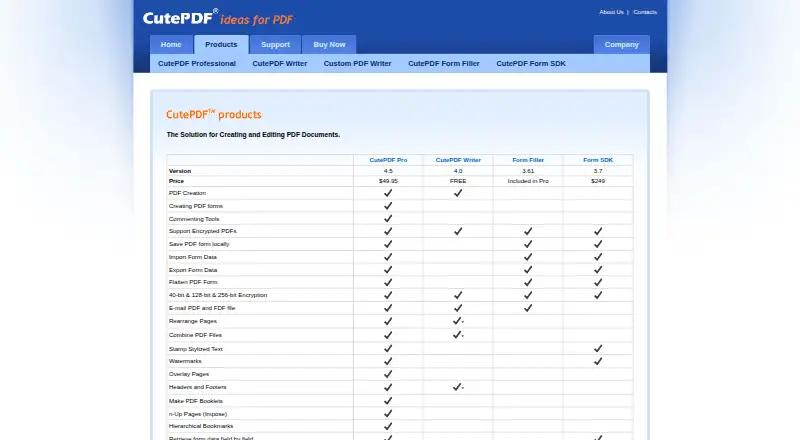Screen dimensions: 800x440
Task: Click CutePDF Writer column header link
Action: (458, 160)
